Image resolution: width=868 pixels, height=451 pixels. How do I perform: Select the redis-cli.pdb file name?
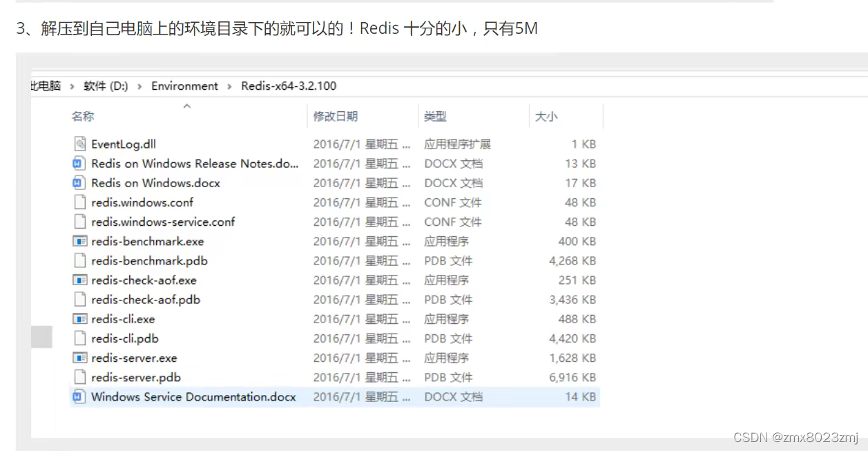coord(125,338)
